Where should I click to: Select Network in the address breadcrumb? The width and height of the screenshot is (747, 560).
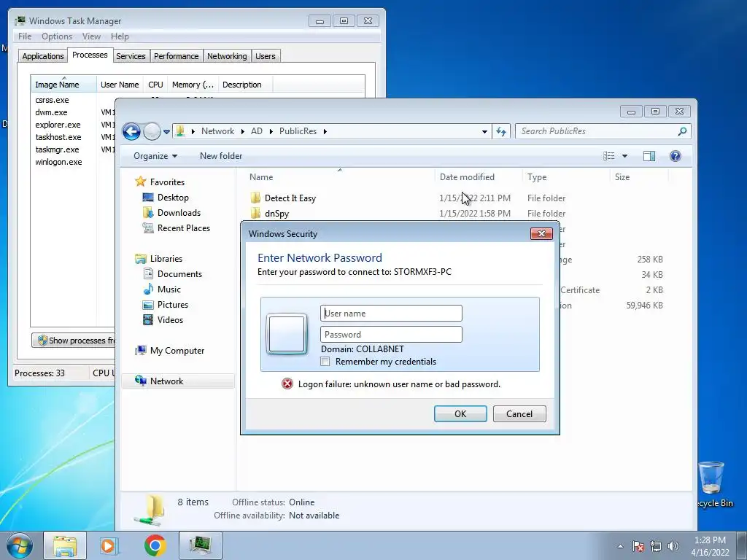coord(217,131)
